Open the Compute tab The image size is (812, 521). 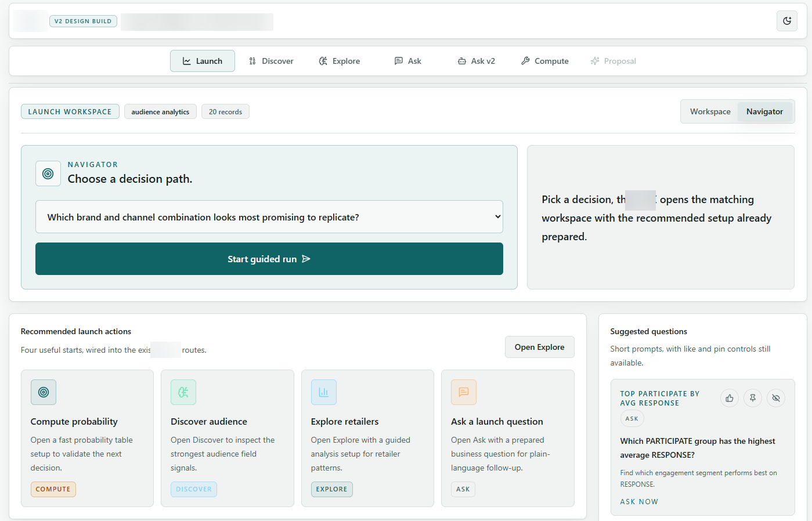[x=545, y=61]
